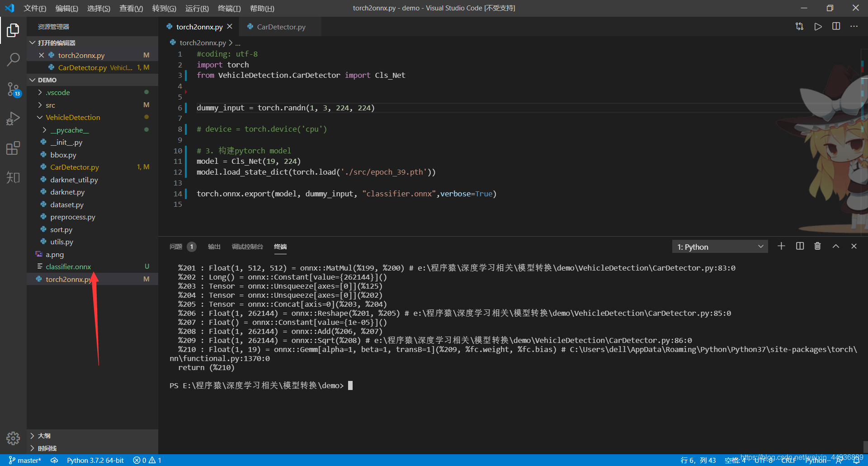
Task: Click the VS Code logo icon
Action: tap(9, 8)
